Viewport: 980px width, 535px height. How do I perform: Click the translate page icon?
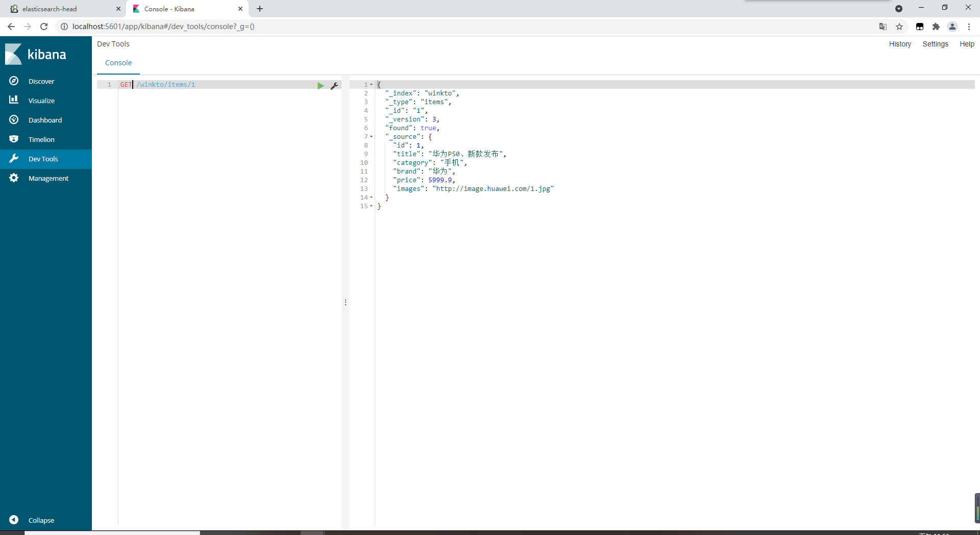[x=883, y=27]
